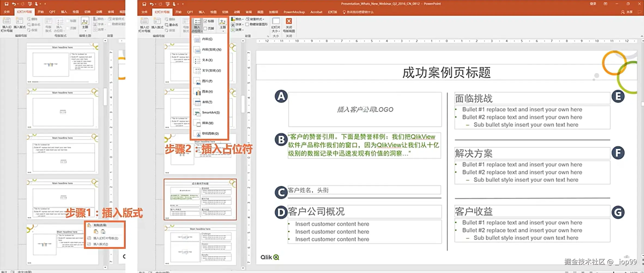Choose SmartArt(S) placeholder option
Screen dimensions: 644x273
[209, 113]
